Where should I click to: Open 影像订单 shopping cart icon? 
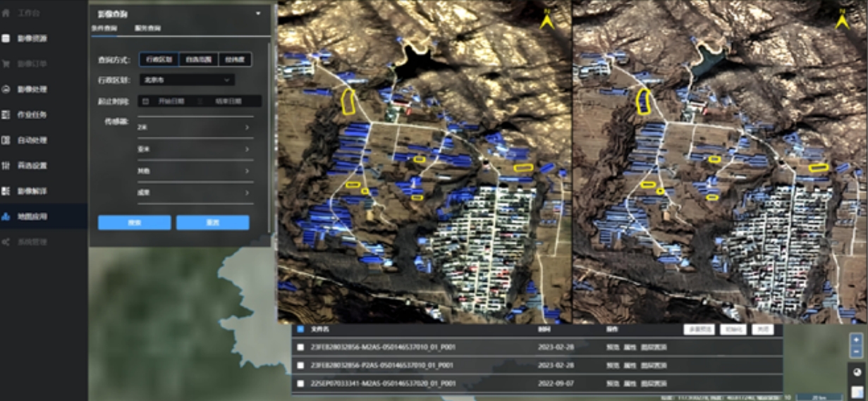[x=6, y=63]
